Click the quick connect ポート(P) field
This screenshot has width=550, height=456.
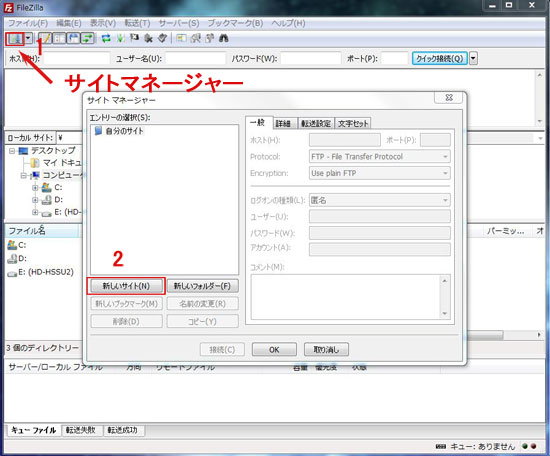pyautogui.click(x=394, y=58)
